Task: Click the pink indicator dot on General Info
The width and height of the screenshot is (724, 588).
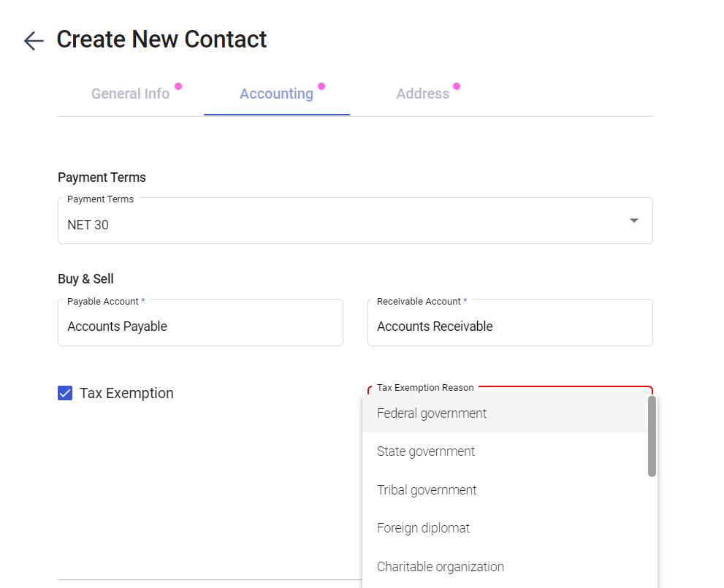Action: tap(178, 86)
